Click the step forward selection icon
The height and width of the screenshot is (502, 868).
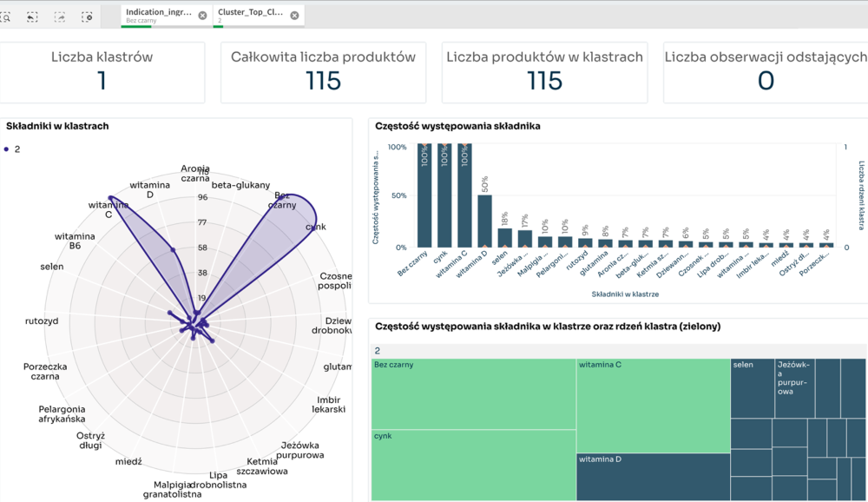[x=60, y=17]
